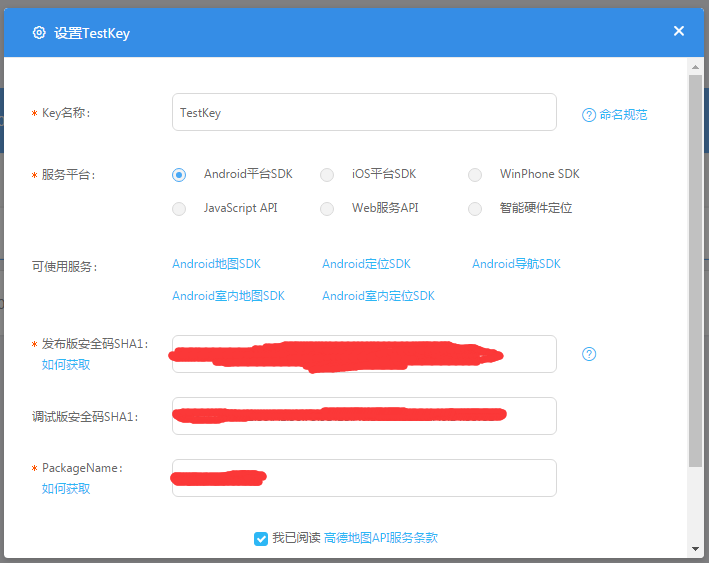Click into the 发布版安全码SHA1 input field
Viewport: 709px width, 563px height.
coord(364,354)
